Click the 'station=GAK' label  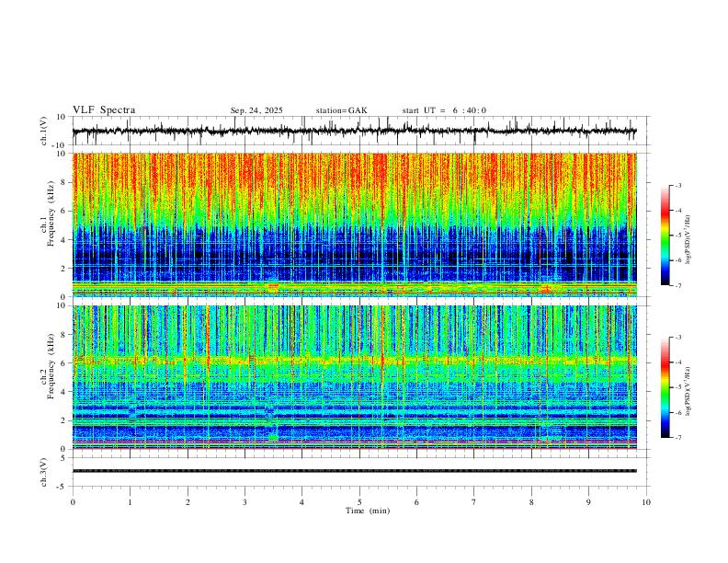point(341,110)
